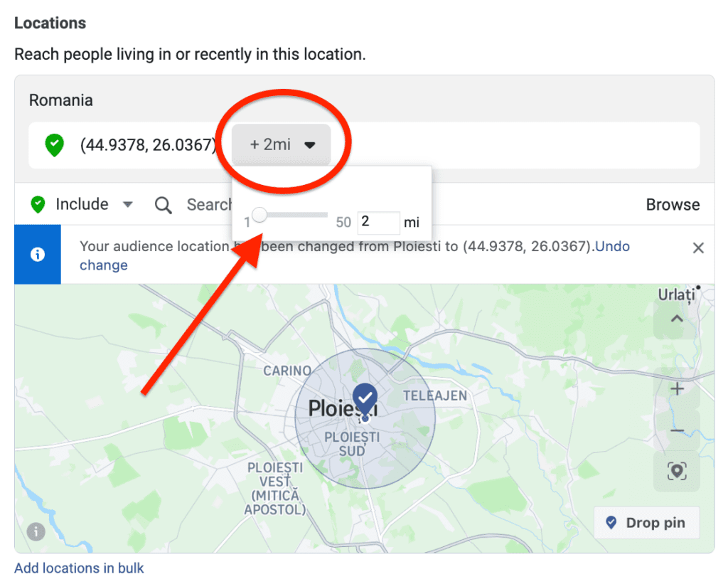This screenshot has width=728, height=584.
Task: Click the Drop pin button
Action: [x=647, y=523]
